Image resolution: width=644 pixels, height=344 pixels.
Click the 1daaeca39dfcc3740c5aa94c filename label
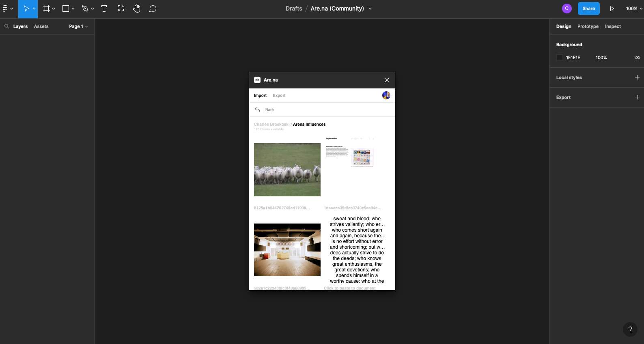(352, 208)
